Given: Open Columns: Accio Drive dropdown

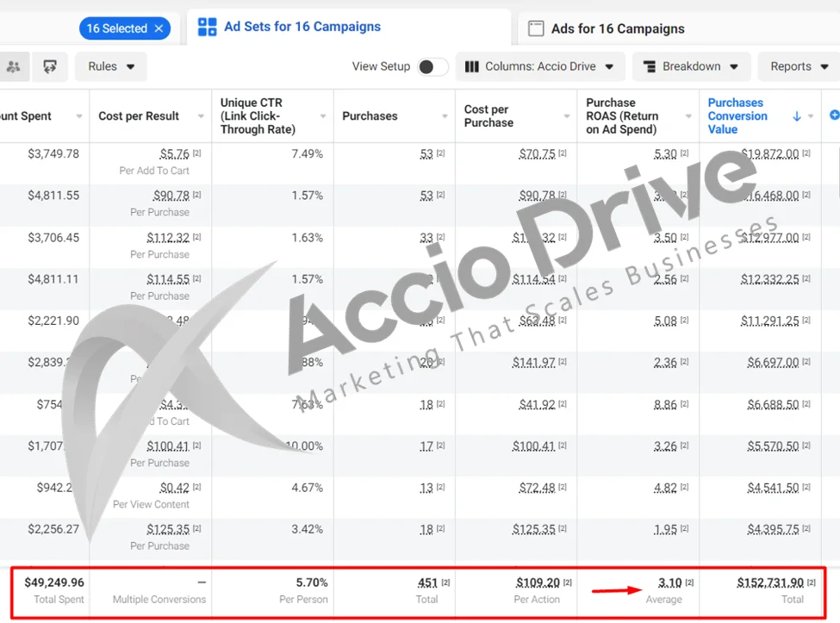Looking at the screenshot, I should click(539, 66).
